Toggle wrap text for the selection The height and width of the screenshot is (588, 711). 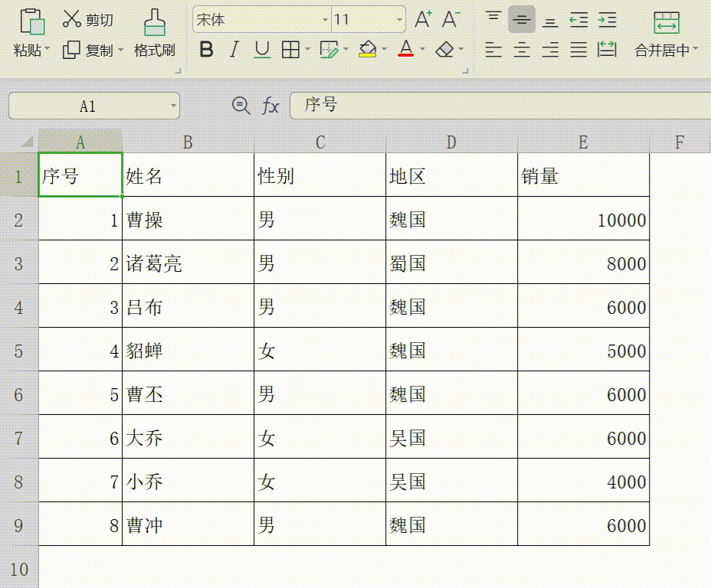tap(608, 48)
